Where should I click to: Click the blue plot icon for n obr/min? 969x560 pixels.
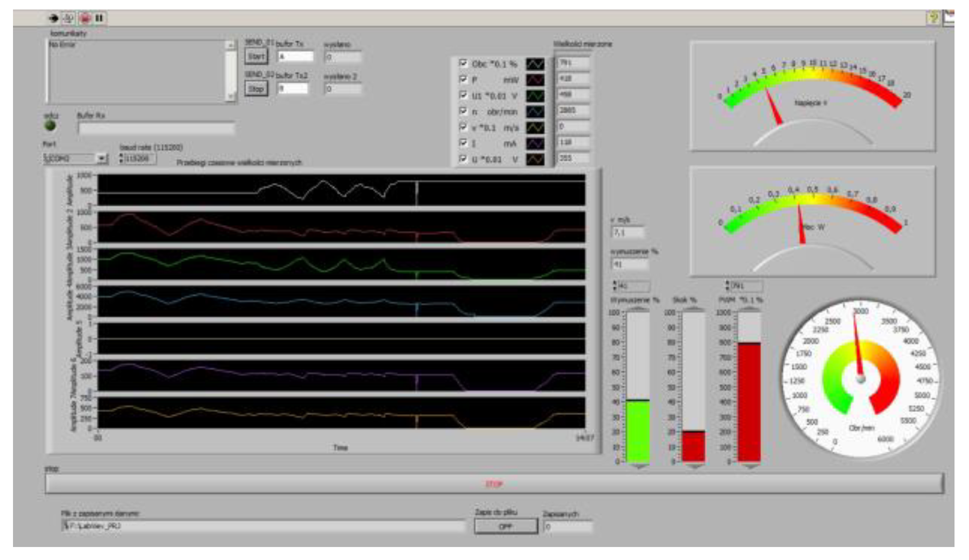535,112
